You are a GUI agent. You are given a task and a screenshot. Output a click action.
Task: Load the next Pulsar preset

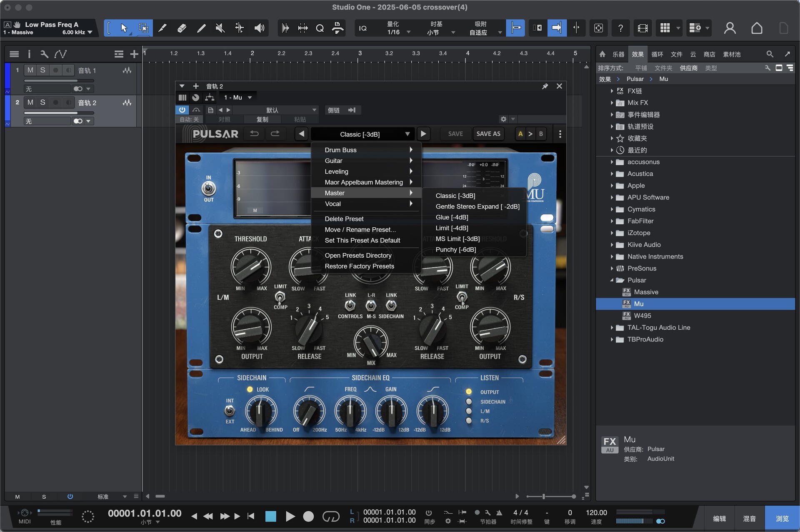pos(423,134)
